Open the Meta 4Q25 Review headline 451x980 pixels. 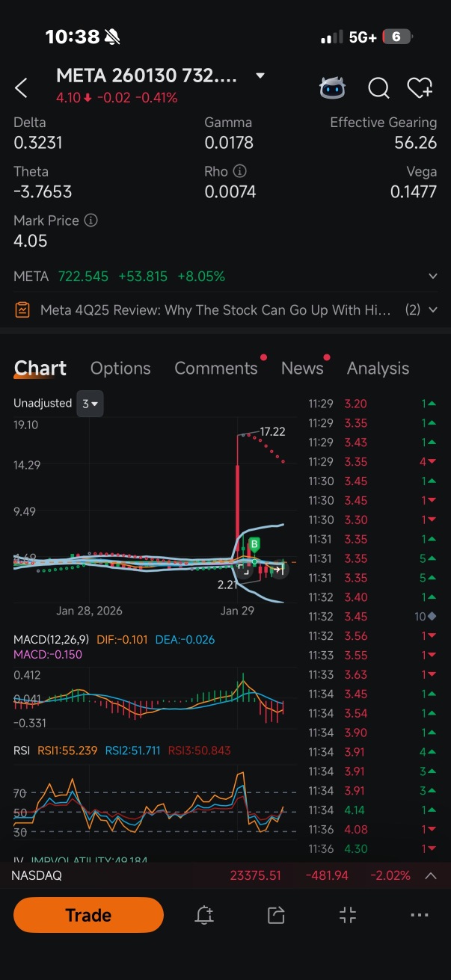[215, 309]
